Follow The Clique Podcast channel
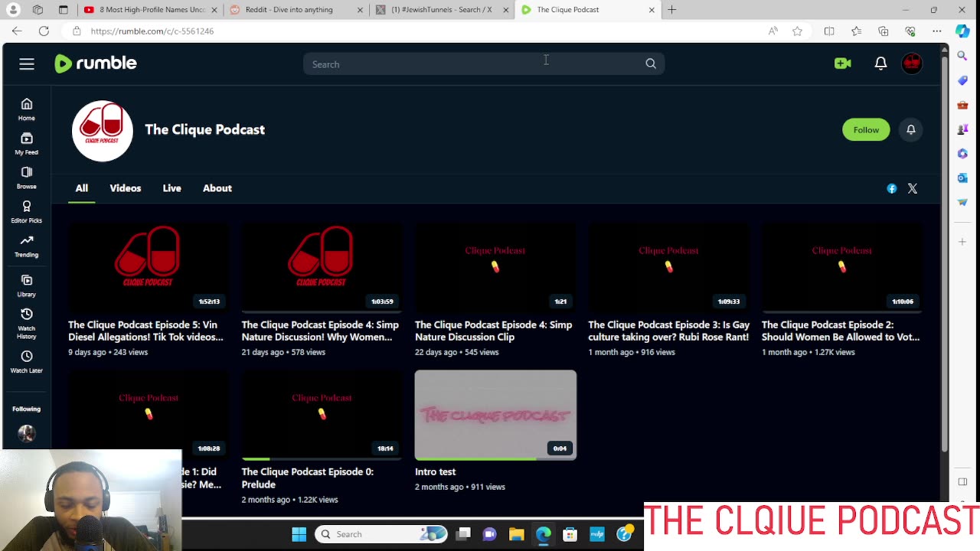Viewport: 980px width, 551px height. coord(866,129)
